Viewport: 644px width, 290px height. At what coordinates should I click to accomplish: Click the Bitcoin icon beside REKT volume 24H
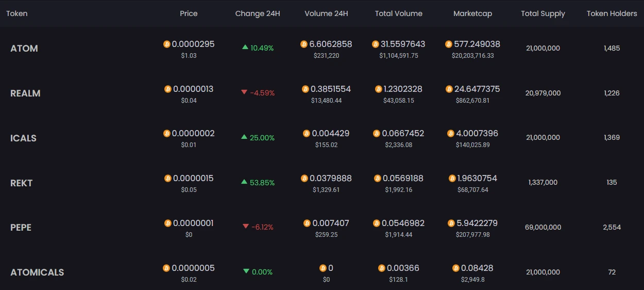point(304,179)
